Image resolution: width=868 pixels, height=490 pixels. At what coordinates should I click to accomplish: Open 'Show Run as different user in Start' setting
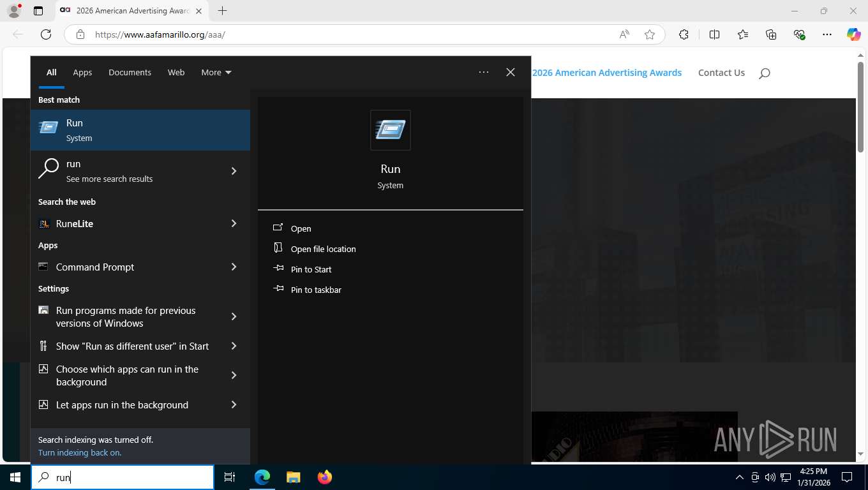[125, 346]
